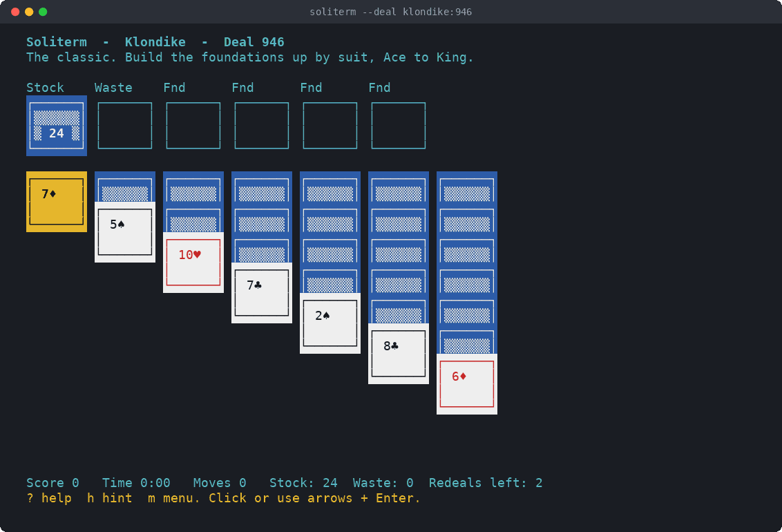
Task: Click the 'Soliterm - Klondike - Deal 946' heading
Action: click(155, 42)
